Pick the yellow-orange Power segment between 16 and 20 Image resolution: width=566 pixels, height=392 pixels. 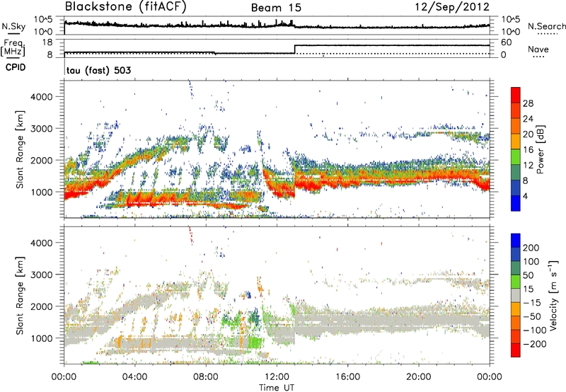pyautogui.click(x=516, y=141)
